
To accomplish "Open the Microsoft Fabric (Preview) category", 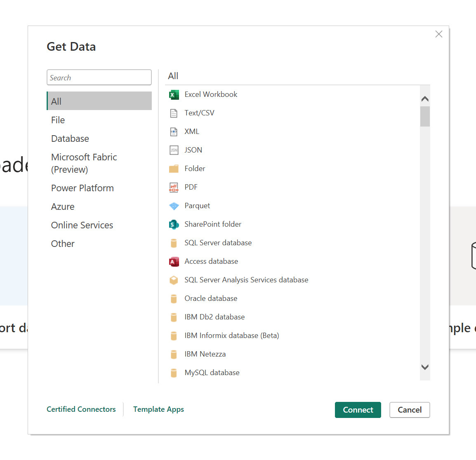I will coord(99,163).
